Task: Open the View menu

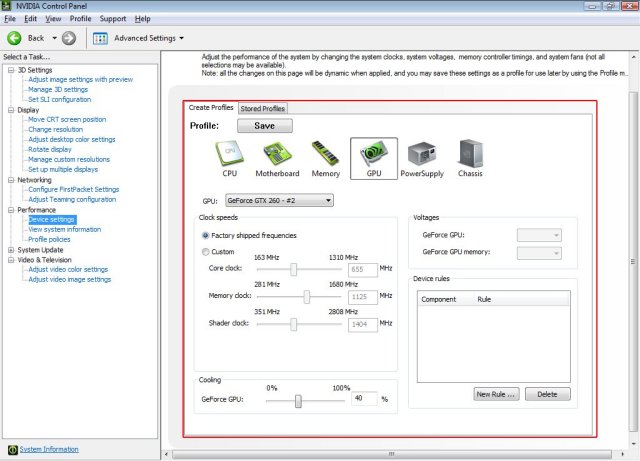Action: point(53,19)
